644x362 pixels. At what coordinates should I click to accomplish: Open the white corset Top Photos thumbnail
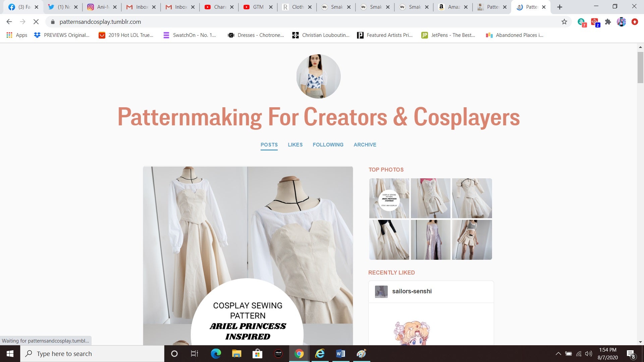click(x=430, y=198)
